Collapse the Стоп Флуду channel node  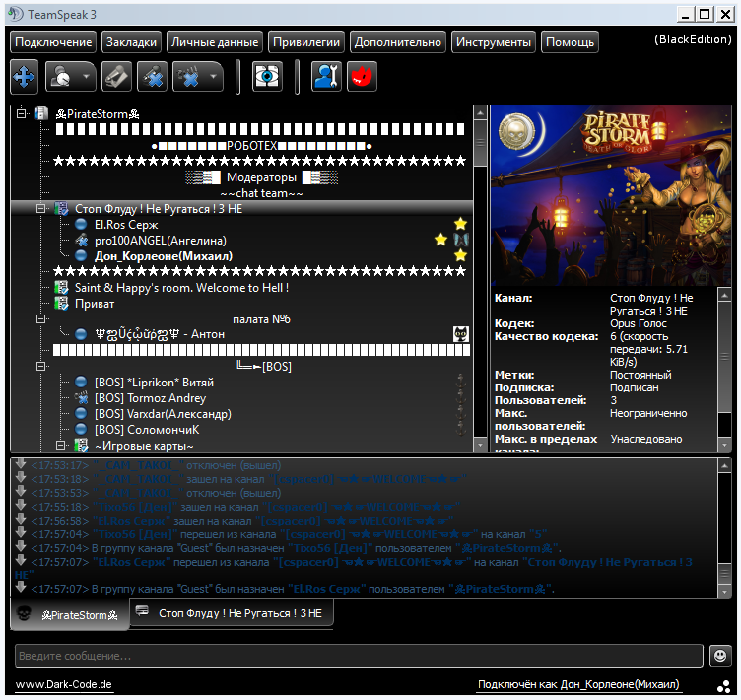tap(41, 209)
